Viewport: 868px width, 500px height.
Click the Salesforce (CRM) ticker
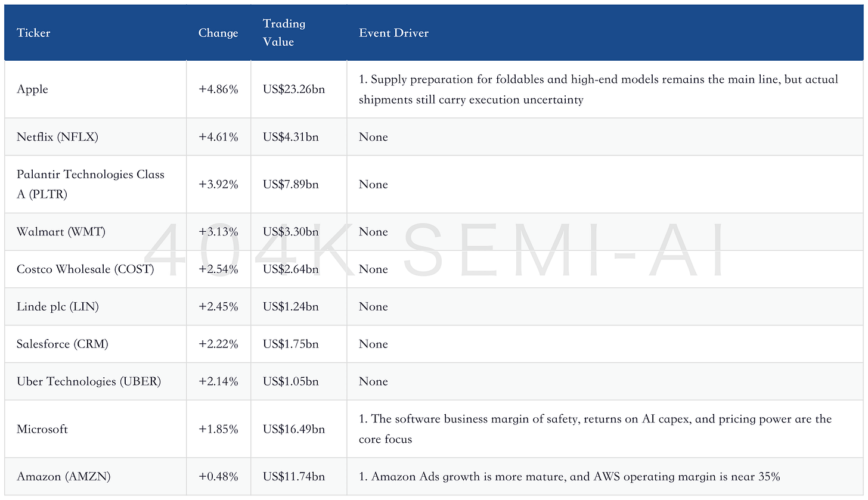(63, 344)
